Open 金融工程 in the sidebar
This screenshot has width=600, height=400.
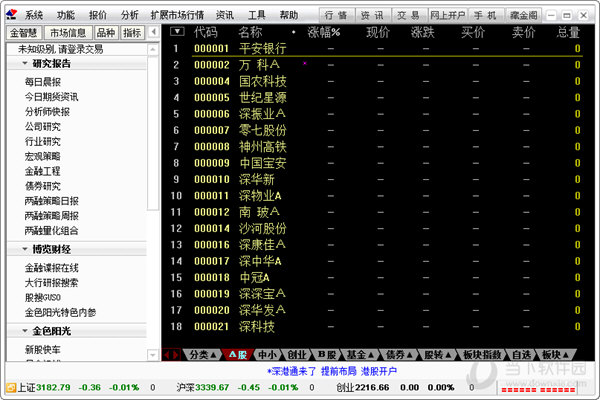(x=43, y=171)
